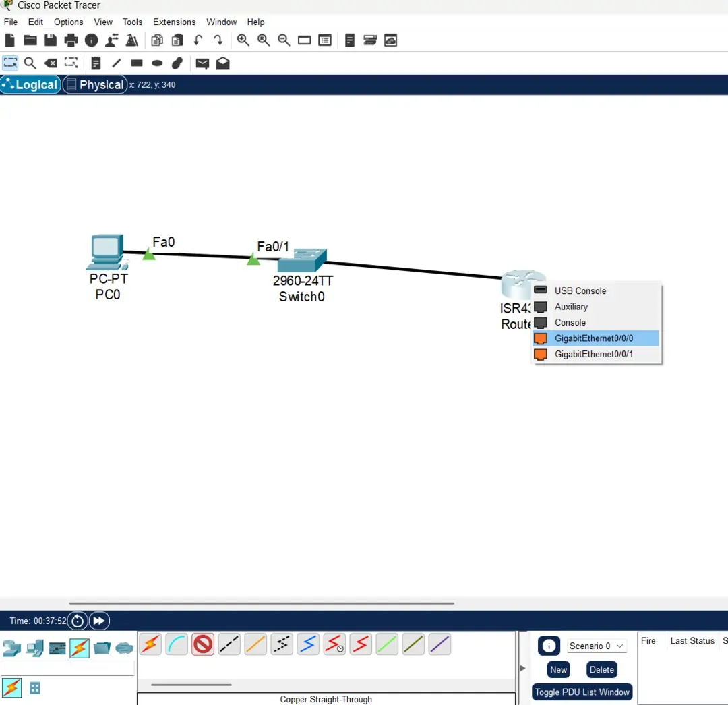
Task: Click the workspace horizontal scrollbar
Action: pos(262,603)
